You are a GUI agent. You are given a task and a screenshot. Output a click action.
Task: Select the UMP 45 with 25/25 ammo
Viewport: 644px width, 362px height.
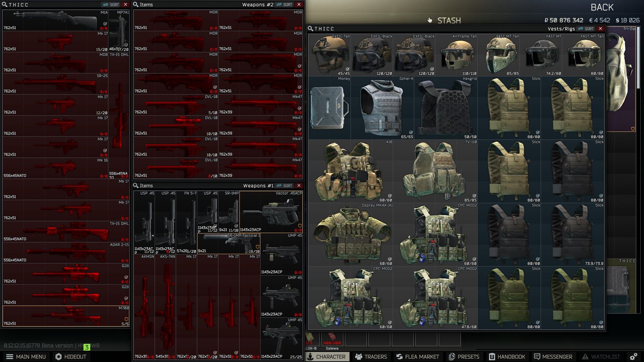281,339
